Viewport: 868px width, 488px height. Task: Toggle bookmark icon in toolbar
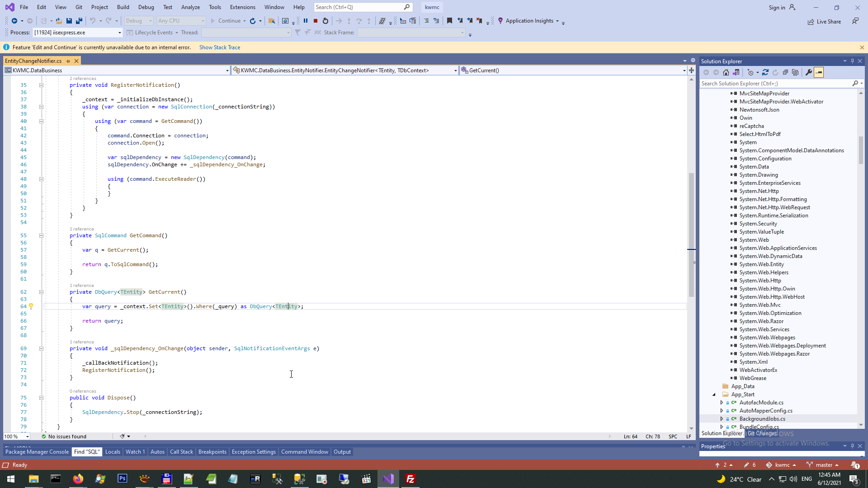pyautogui.click(x=449, y=21)
